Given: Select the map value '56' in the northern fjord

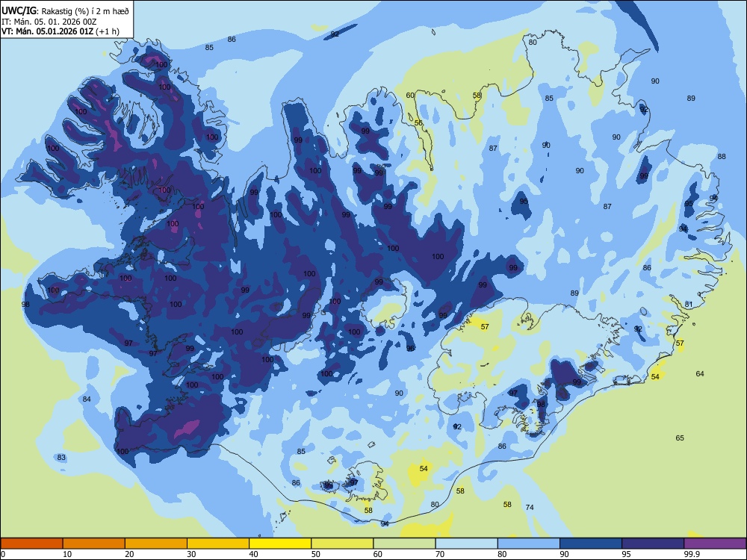Looking at the screenshot, I should point(418,123).
